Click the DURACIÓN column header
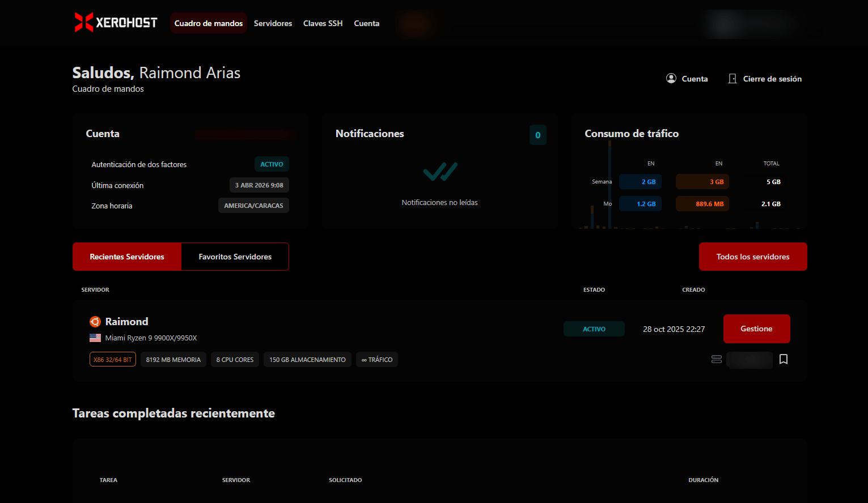The image size is (868, 503). (x=704, y=480)
